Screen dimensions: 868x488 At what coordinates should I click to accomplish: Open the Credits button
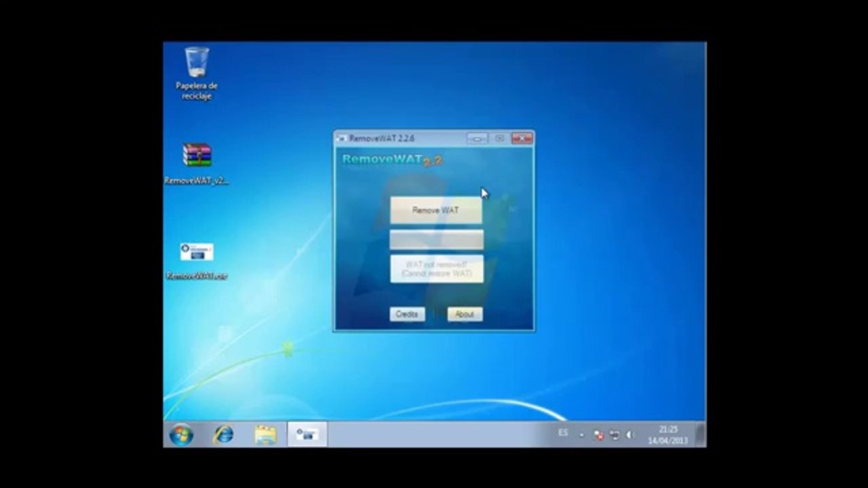click(407, 314)
